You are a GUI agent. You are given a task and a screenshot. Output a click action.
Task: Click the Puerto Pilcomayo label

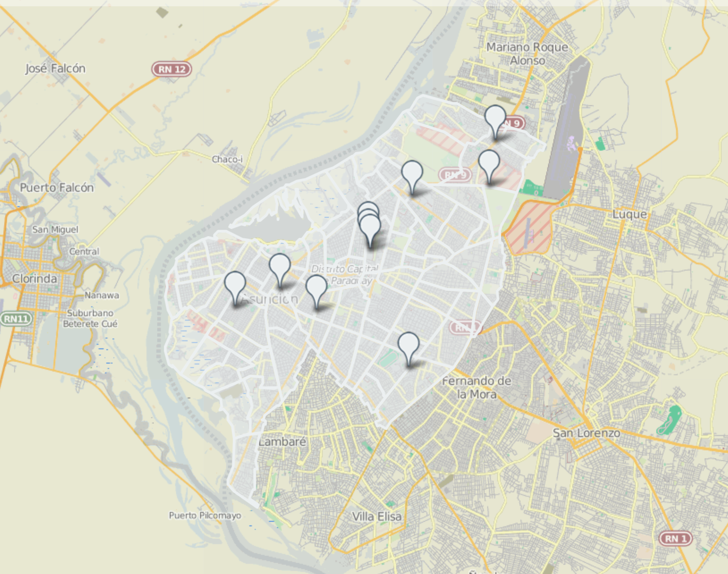pyautogui.click(x=205, y=515)
